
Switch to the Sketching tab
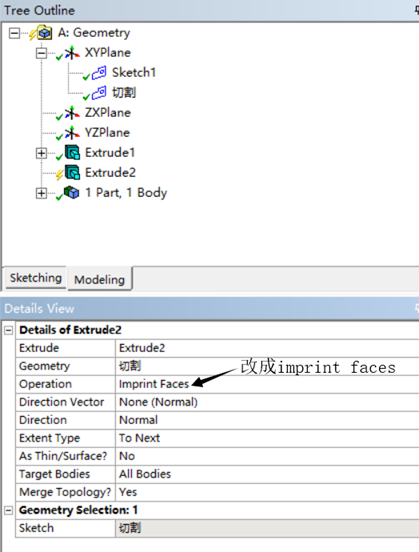point(36,278)
